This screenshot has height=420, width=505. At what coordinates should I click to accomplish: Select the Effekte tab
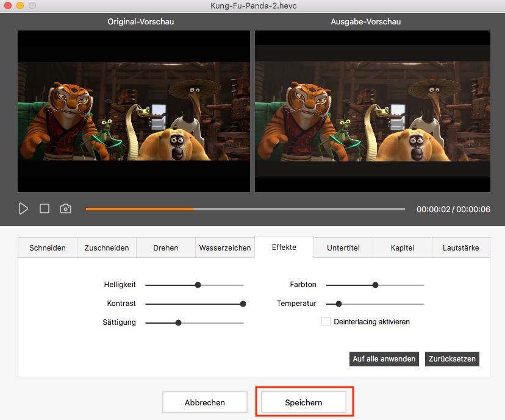284,247
